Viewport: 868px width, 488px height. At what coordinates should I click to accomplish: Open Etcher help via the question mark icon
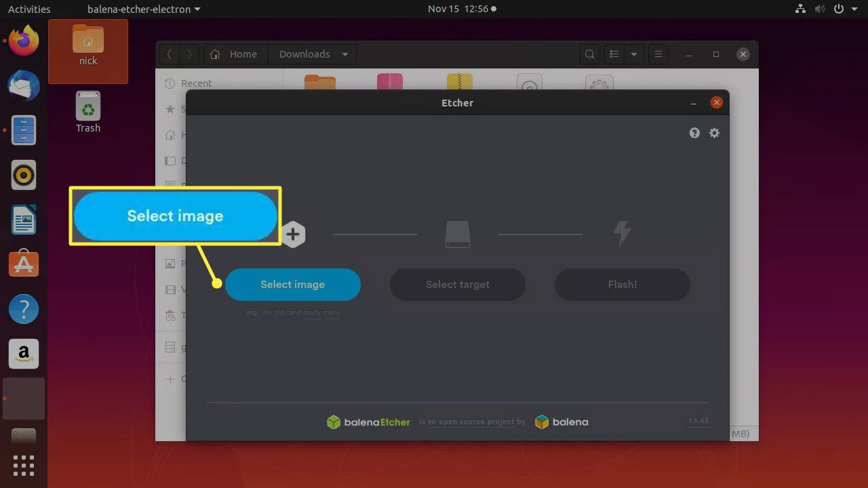[694, 133]
